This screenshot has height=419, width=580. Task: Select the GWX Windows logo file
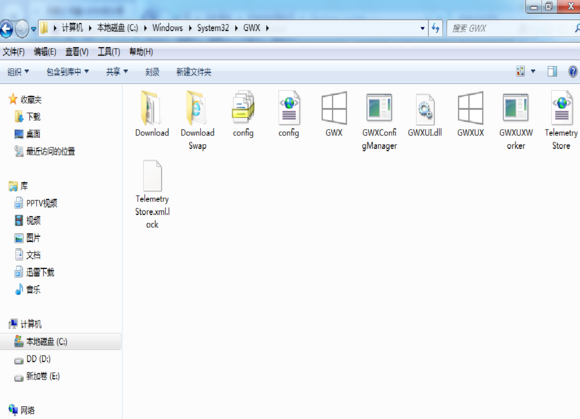pyautogui.click(x=334, y=108)
